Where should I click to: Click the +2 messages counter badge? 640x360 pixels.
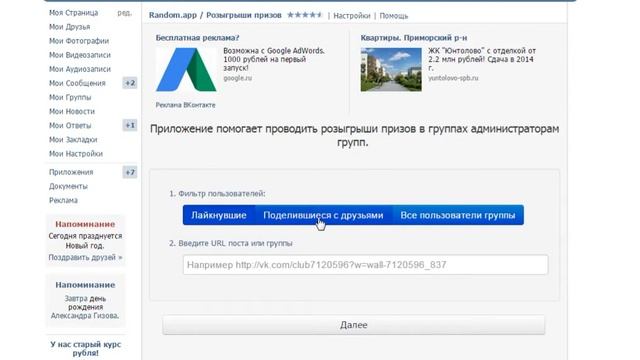tap(130, 83)
